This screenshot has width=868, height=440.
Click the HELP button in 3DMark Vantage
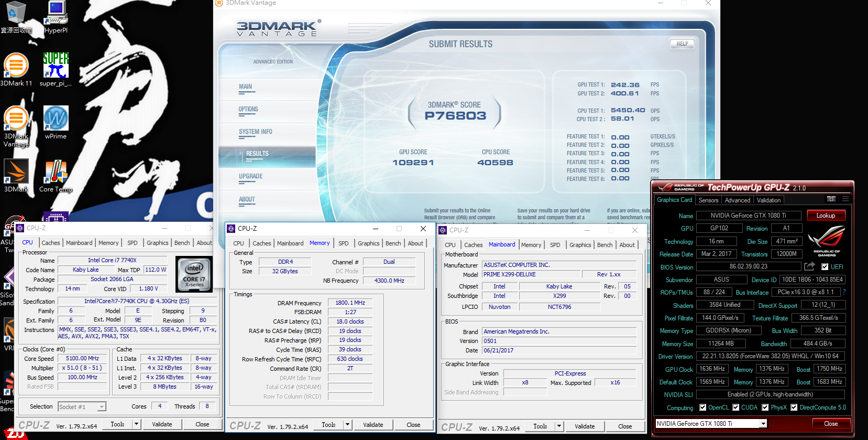(682, 44)
